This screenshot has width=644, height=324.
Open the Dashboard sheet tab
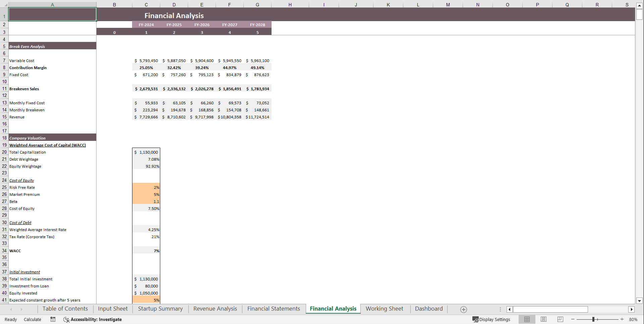tap(429, 309)
